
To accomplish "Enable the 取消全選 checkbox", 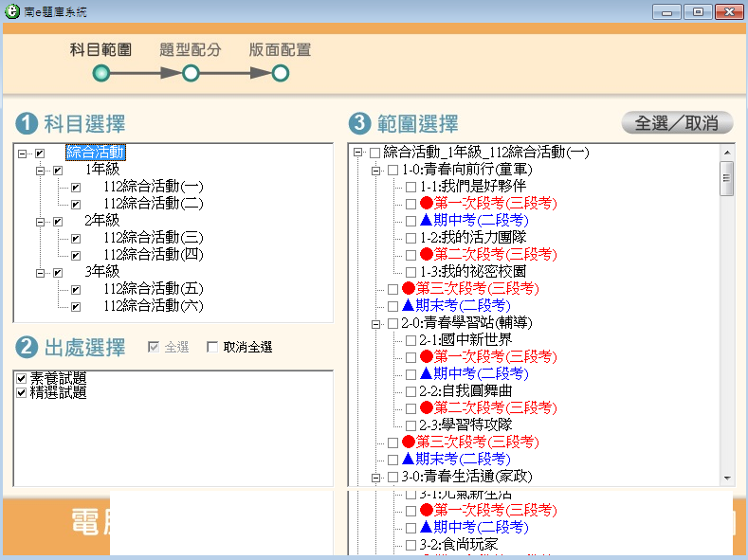I will [x=212, y=348].
